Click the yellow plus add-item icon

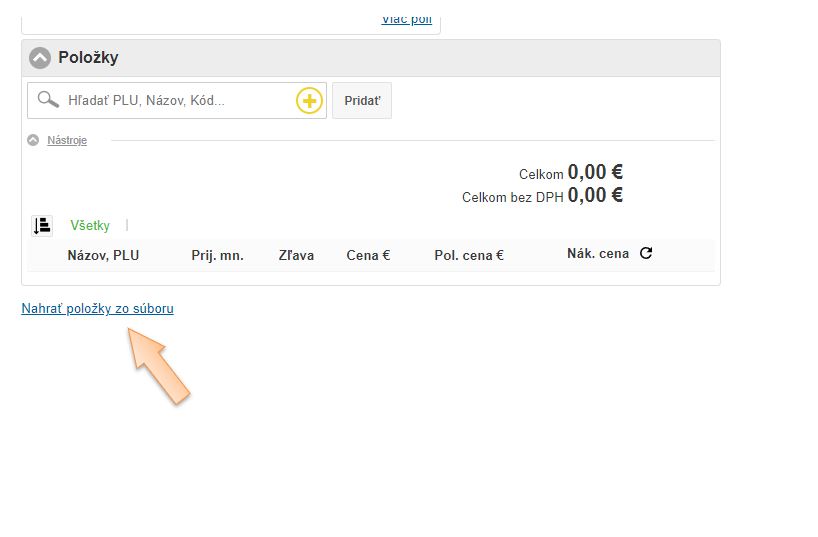tap(309, 101)
